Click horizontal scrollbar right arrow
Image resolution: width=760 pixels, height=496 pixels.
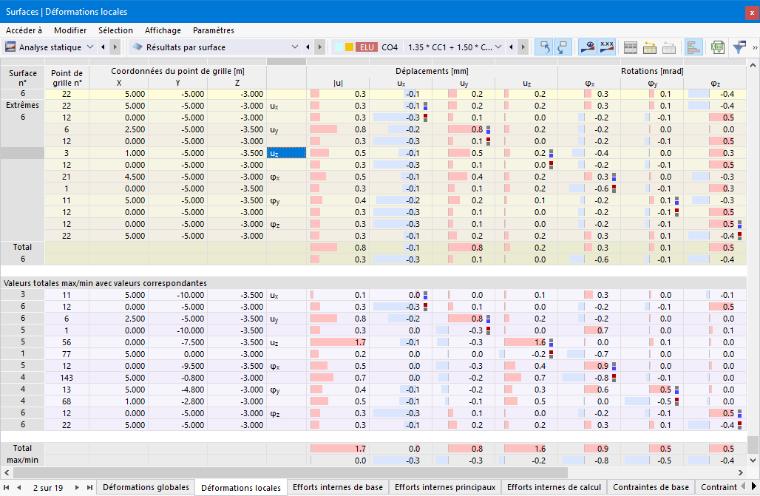click(741, 472)
